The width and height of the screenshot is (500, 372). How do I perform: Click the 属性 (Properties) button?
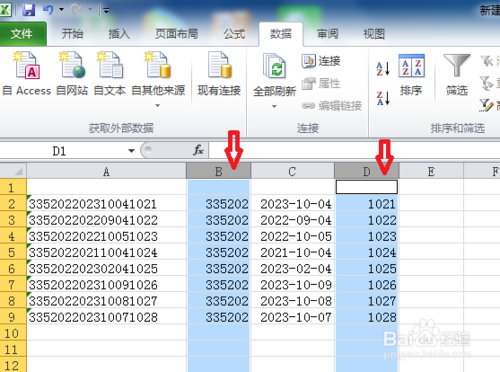[x=321, y=83]
